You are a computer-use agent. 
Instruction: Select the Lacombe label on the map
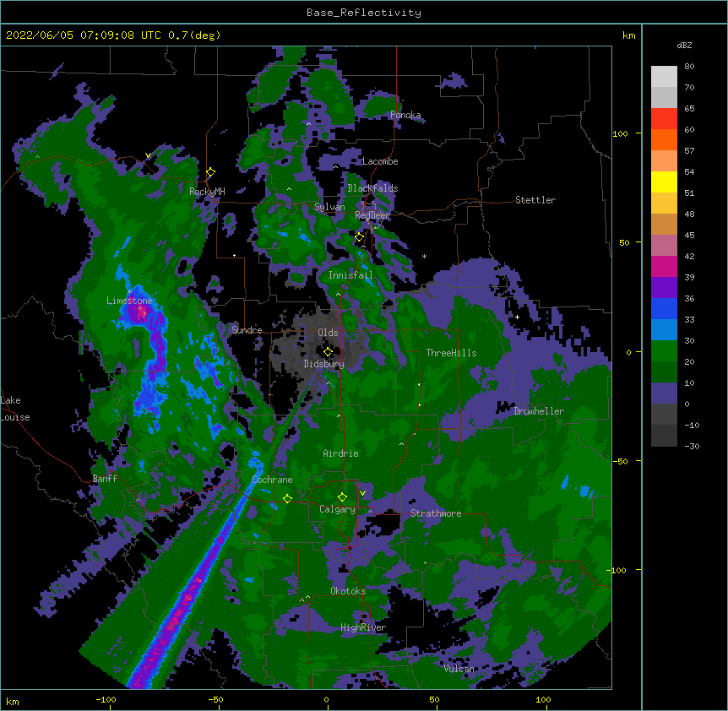point(380,161)
